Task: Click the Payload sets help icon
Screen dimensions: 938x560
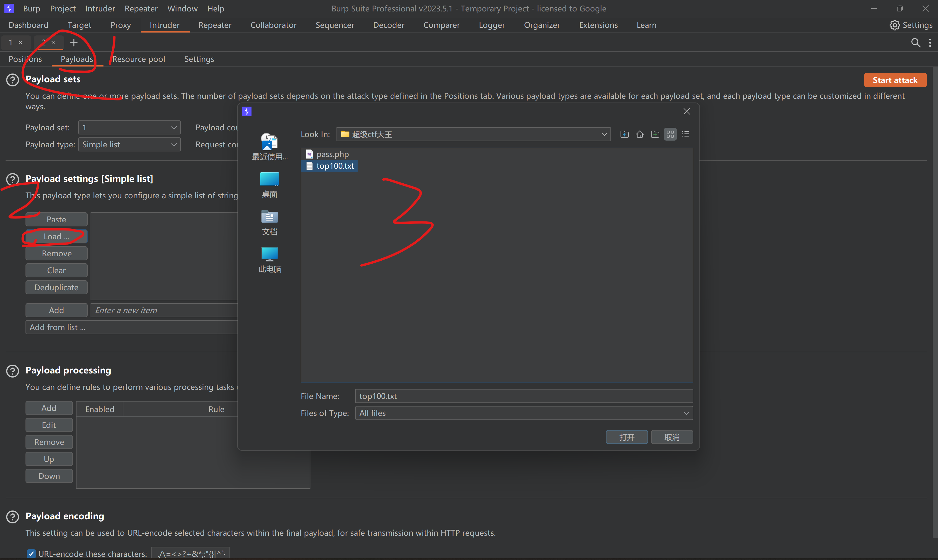Action: [x=13, y=80]
